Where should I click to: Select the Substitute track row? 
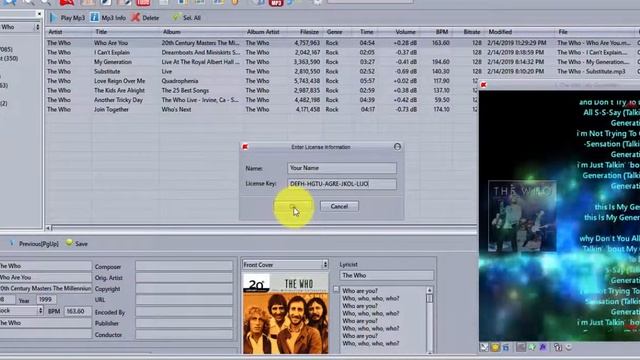[342, 71]
